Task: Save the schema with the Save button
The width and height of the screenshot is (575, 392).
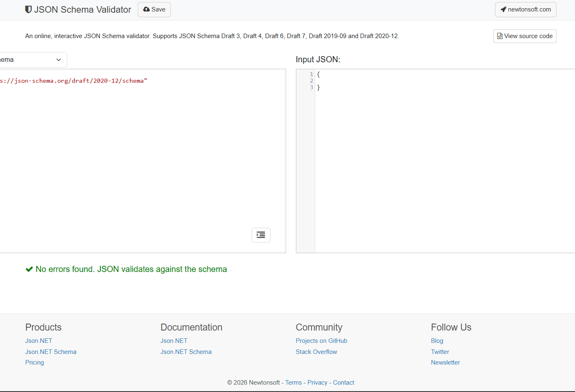Action: [154, 9]
